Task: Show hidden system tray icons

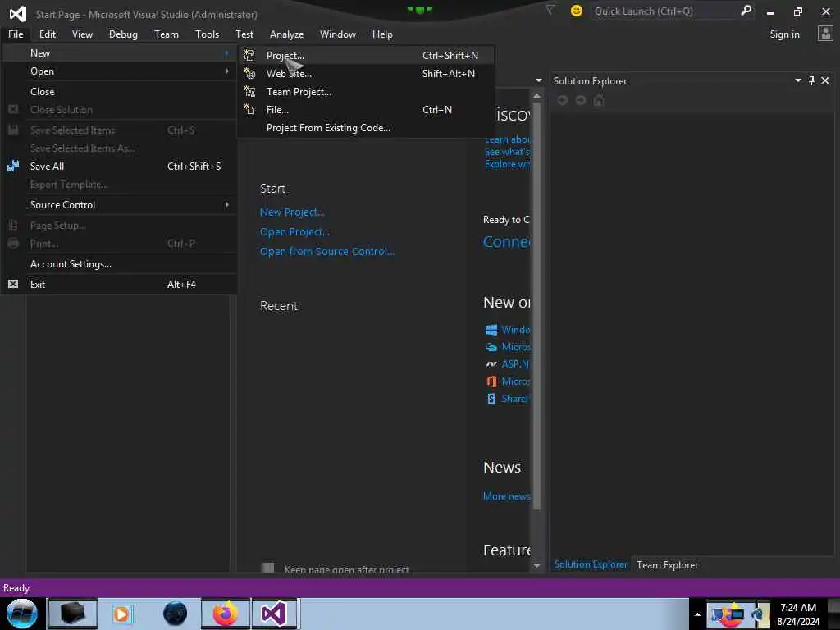Action: click(697, 614)
